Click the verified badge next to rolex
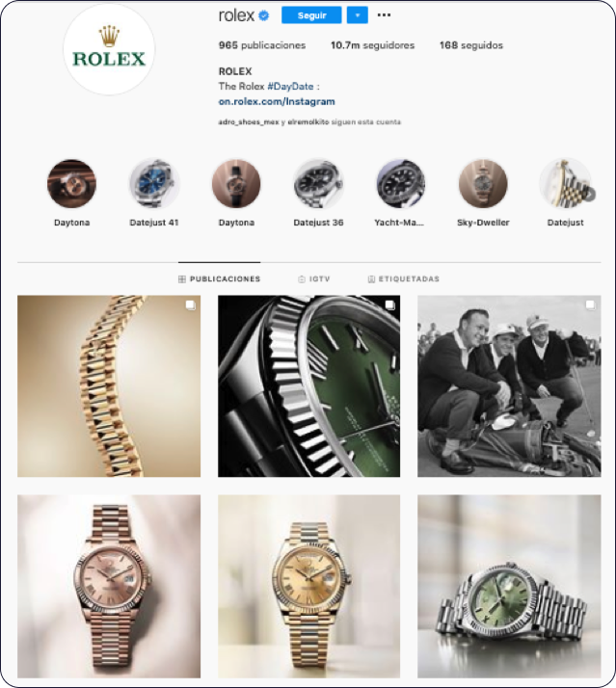This screenshot has width=616, height=688. point(263,16)
